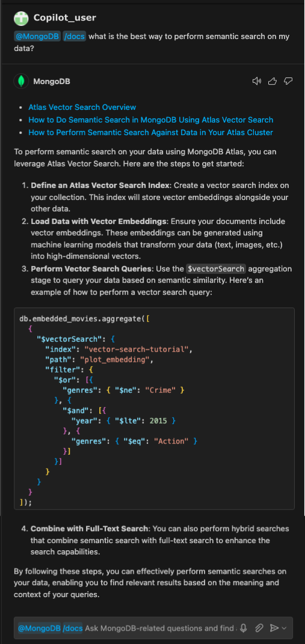Click "Perform Vector Search Queries" heading
The height and width of the screenshot is (644, 305).
tap(91, 269)
